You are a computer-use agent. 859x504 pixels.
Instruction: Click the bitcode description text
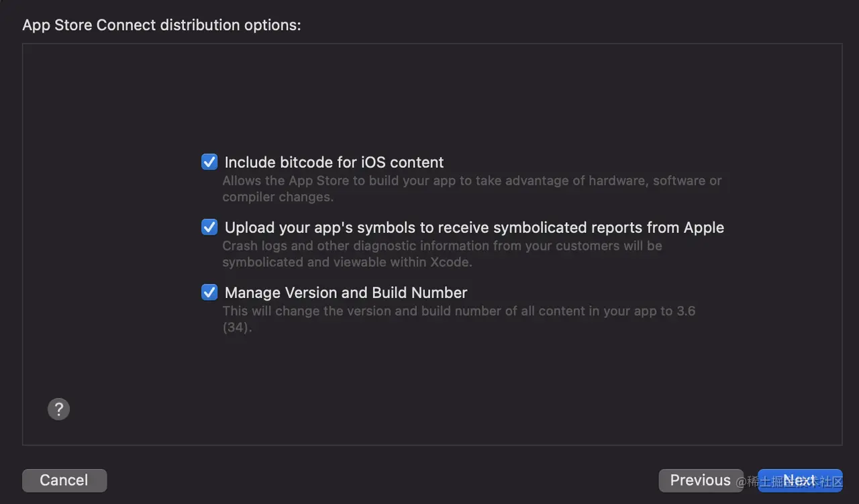tap(472, 188)
